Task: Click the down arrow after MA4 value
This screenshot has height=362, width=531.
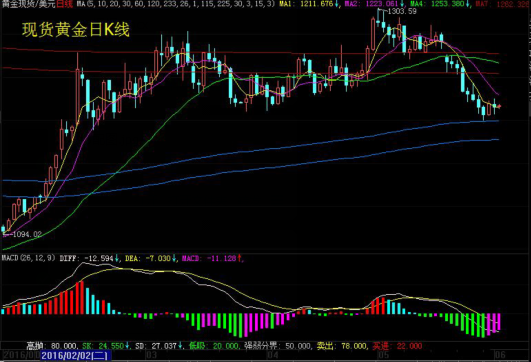Action: 467,4
